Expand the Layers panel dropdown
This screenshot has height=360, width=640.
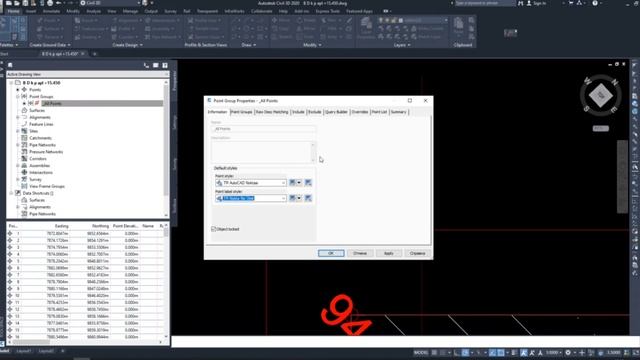click(402, 45)
